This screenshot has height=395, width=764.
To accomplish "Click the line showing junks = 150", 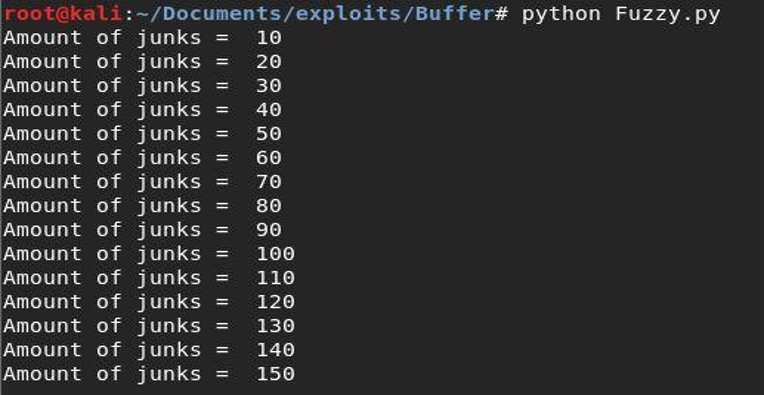I will point(149,374).
